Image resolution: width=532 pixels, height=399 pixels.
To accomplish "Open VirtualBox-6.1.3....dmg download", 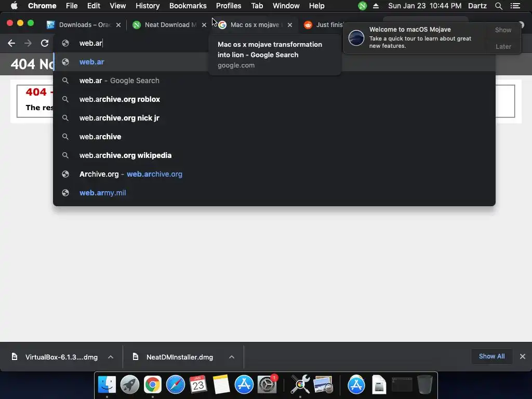I will click(61, 357).
